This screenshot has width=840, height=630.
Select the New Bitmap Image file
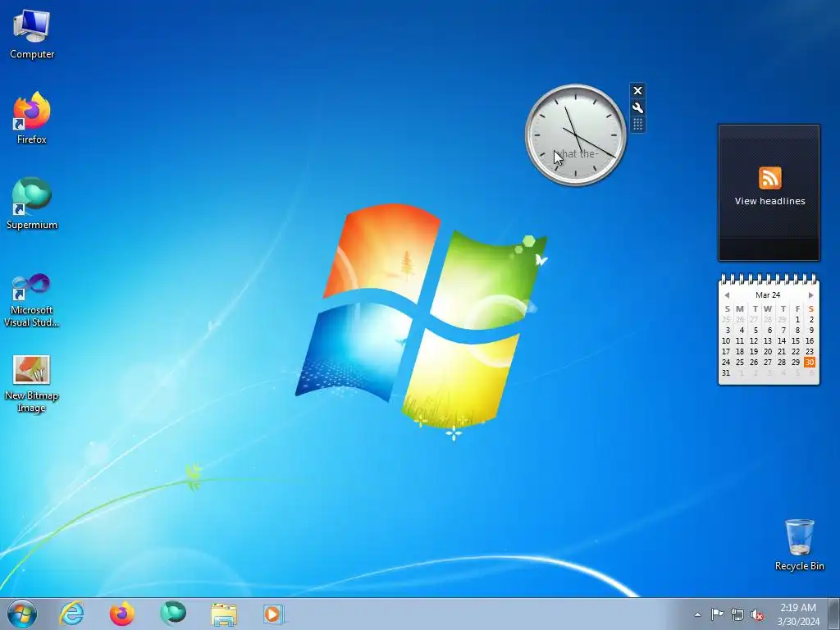coord(32,384)
